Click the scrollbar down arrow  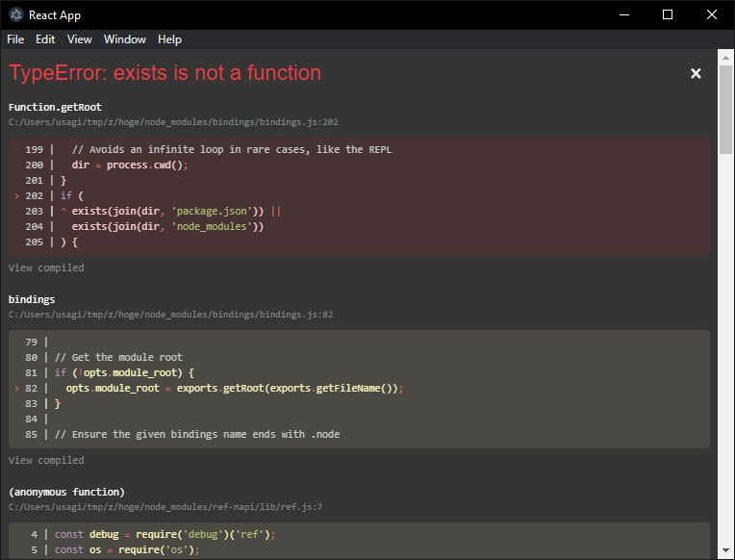tap(725, 550)
